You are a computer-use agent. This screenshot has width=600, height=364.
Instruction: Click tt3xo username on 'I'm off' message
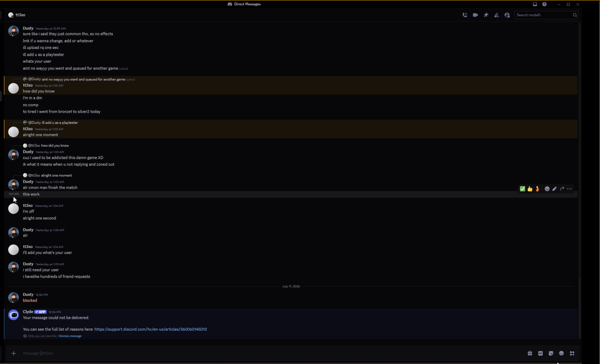28,205
